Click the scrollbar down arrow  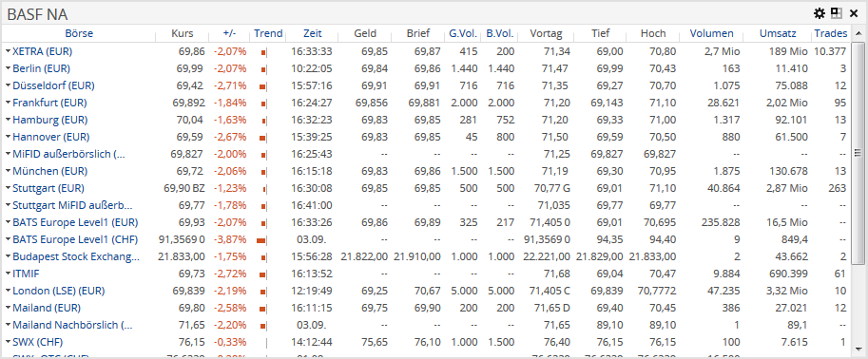pyautogui.click(x=858, y=349)
